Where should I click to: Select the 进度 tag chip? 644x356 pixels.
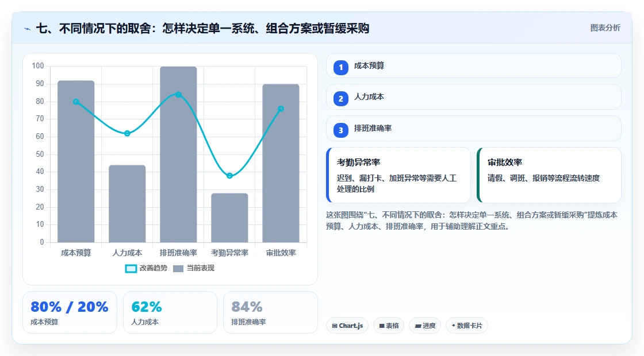[425, 325]
